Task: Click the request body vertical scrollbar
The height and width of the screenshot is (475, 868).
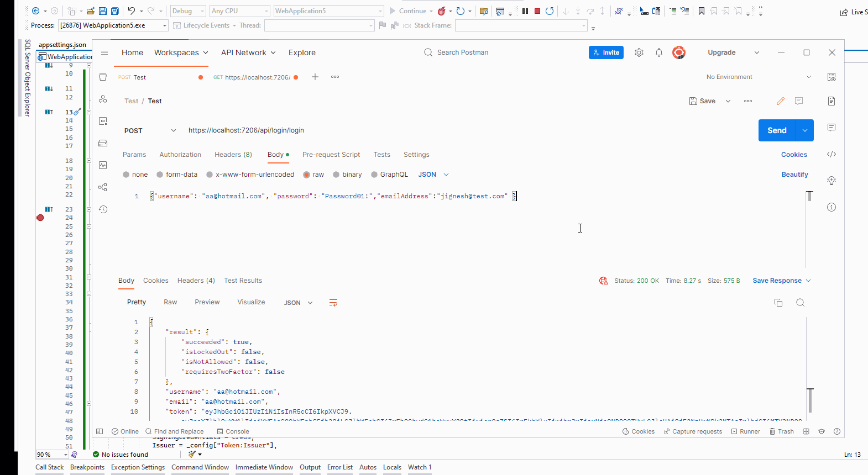Action: [809, 196]
